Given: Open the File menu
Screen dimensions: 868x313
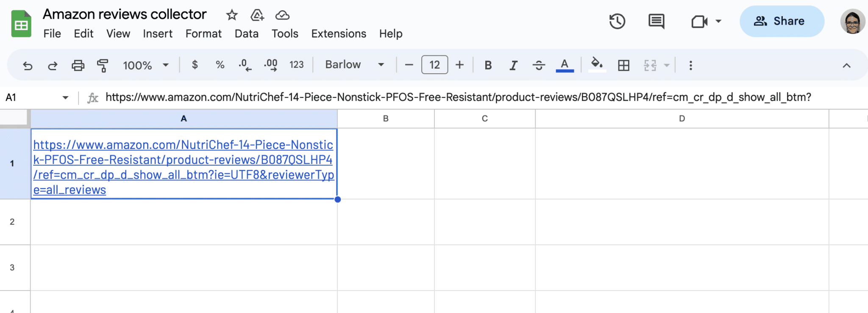Looking at the screenshot, I should pos(52,33).
